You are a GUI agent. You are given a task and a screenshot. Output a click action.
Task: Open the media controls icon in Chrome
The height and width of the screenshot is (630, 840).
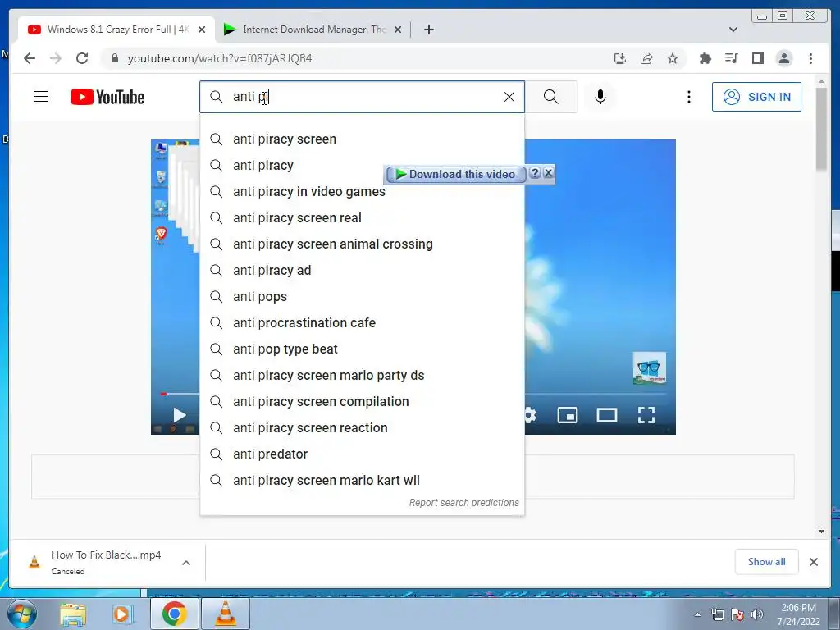click(731, 58)
